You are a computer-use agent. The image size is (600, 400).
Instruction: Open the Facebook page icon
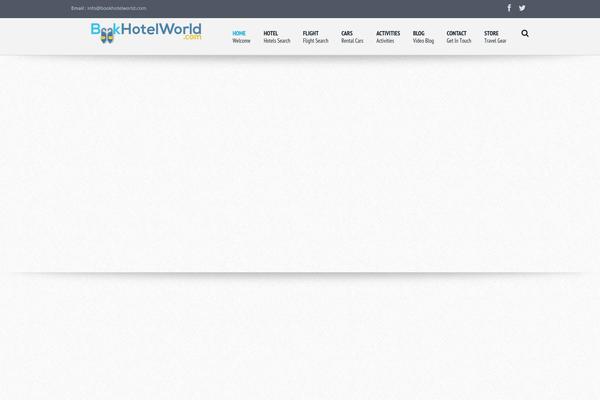(509, 8)
